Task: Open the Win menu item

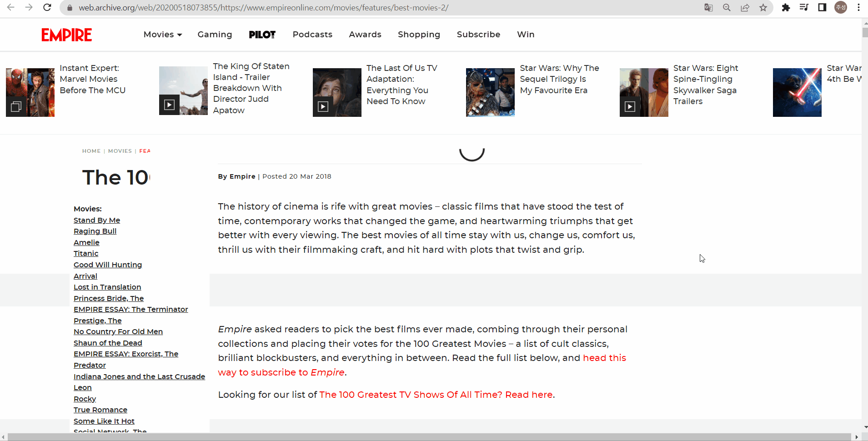Action: [x=526, y=35]
